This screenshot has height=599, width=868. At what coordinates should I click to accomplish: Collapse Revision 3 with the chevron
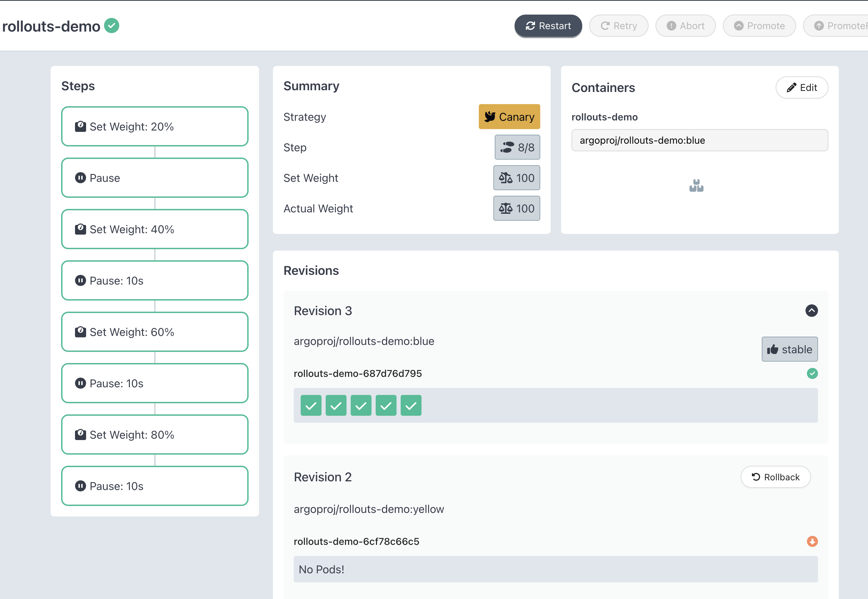click(811, 311)
